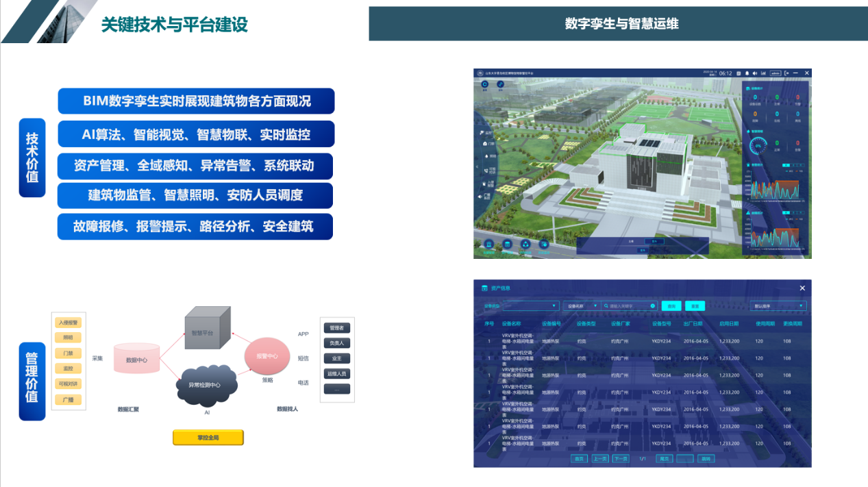The image size is (868, 487).
Task: Open the 默认排序 sorting dropdown
Action: [778, 306]
